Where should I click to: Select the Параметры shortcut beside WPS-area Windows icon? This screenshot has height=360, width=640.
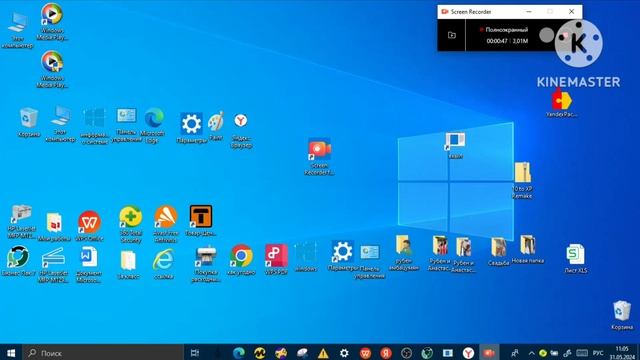(x=342, y=256)
